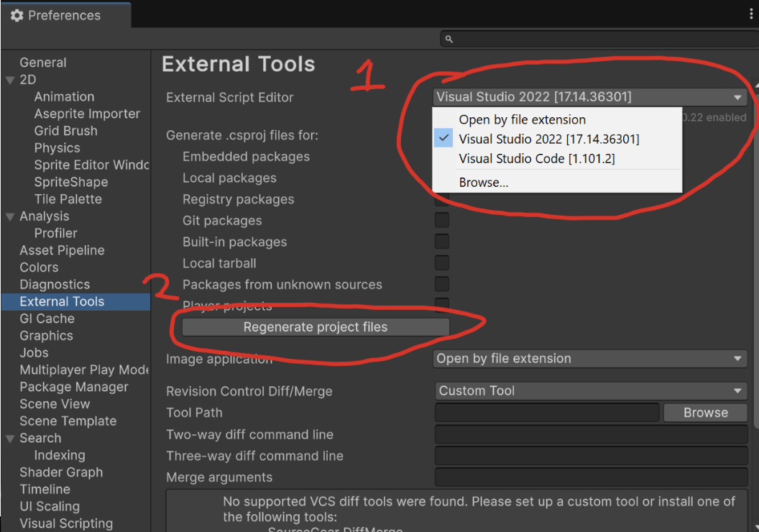Open the Revision Control Diff/Merge dropdown
759x532 pixels.
tap(589, 390)
